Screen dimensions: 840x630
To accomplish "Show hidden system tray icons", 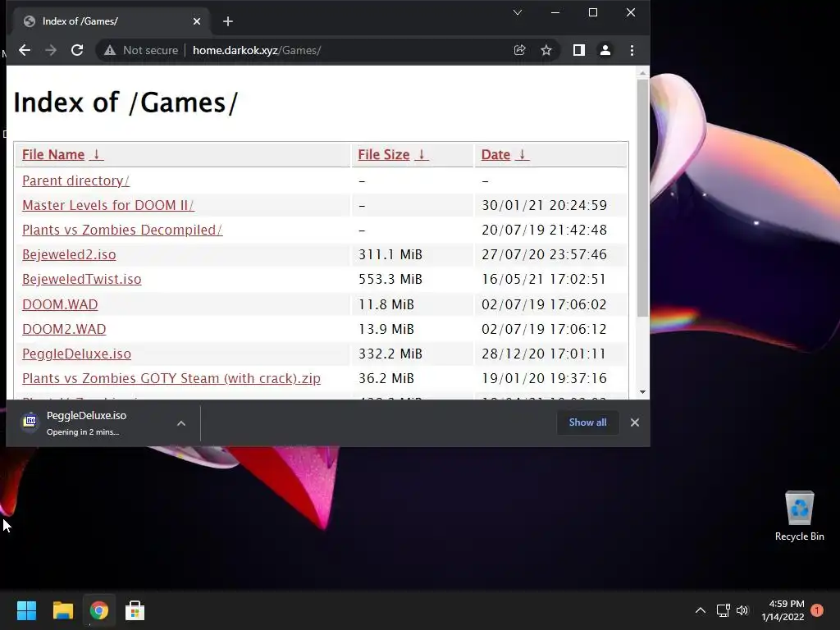I will 701,610.
